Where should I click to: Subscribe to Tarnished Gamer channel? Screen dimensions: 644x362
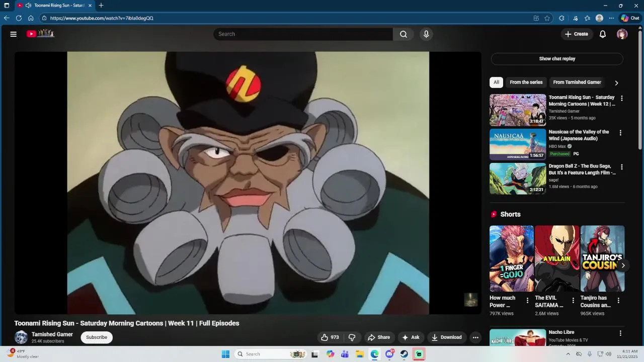coord(97,337)
